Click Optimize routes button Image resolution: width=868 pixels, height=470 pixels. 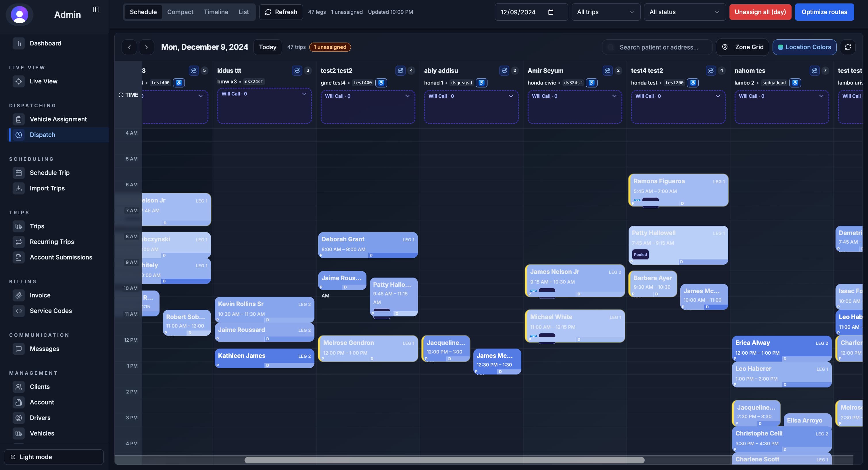click(824, 12)
